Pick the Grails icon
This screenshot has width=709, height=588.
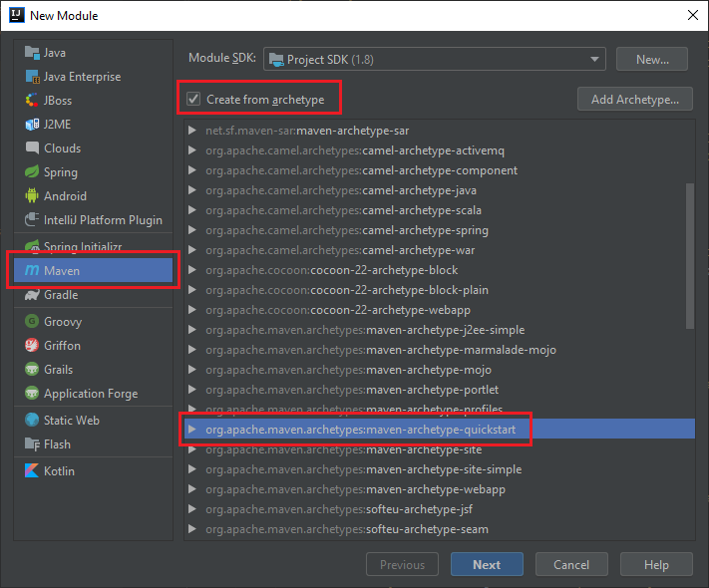click(x=32, y=370)
